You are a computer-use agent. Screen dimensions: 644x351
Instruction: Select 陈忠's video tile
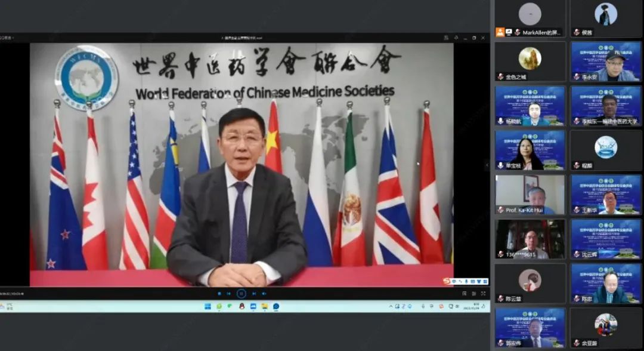pyautogui.click(x=606, y=284)
